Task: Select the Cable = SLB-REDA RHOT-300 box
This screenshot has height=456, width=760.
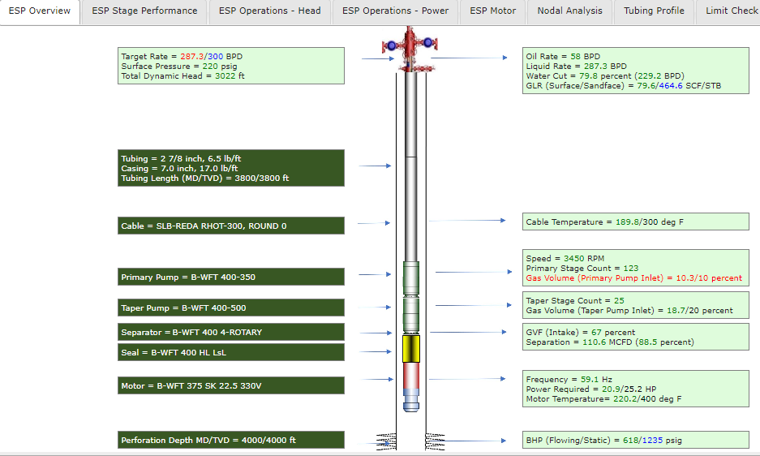Action: [231, 226]
